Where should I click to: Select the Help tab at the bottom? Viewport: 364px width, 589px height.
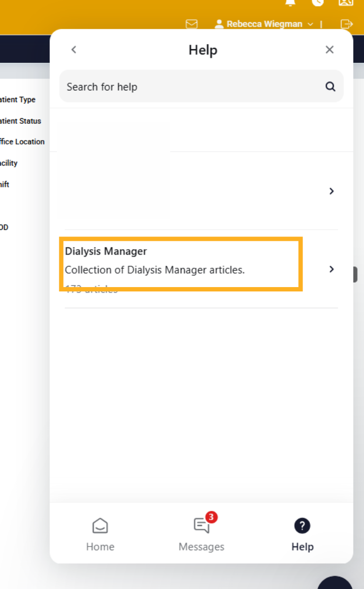pyautogui.click(x=302, y=534)
